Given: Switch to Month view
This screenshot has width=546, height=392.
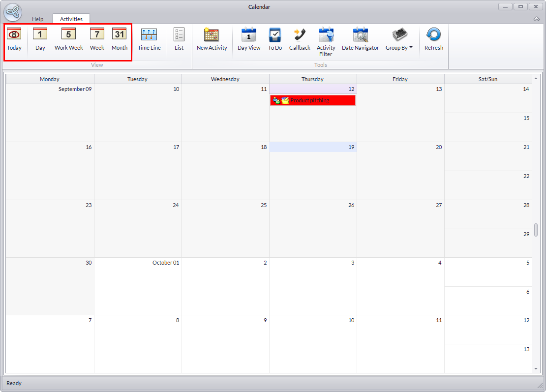Looking at the screenshot, I should pyautogui.click(x=120, y=39).
